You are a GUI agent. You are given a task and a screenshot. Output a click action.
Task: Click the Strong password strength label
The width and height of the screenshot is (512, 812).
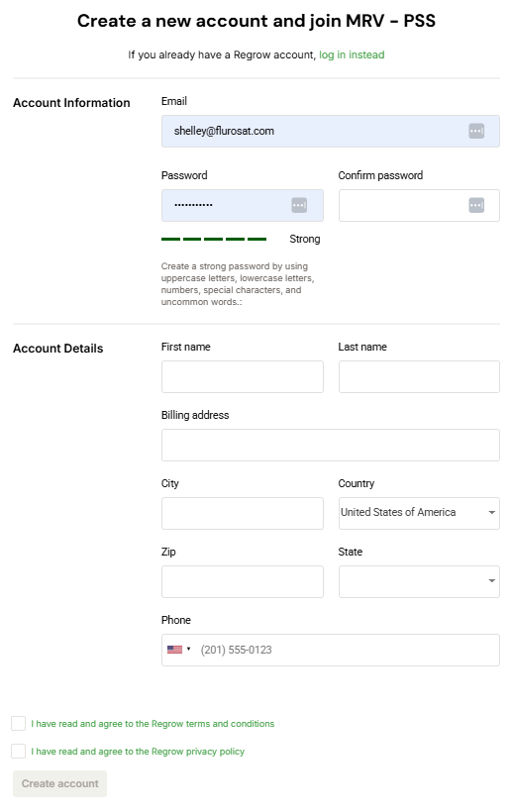tap(304, 239)
